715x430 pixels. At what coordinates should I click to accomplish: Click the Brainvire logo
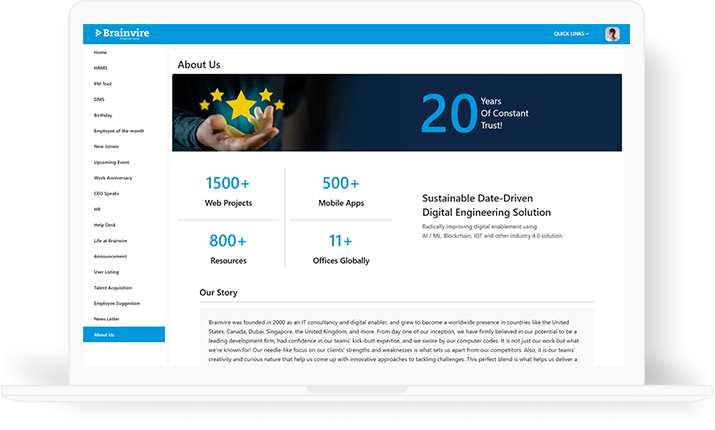122,33
